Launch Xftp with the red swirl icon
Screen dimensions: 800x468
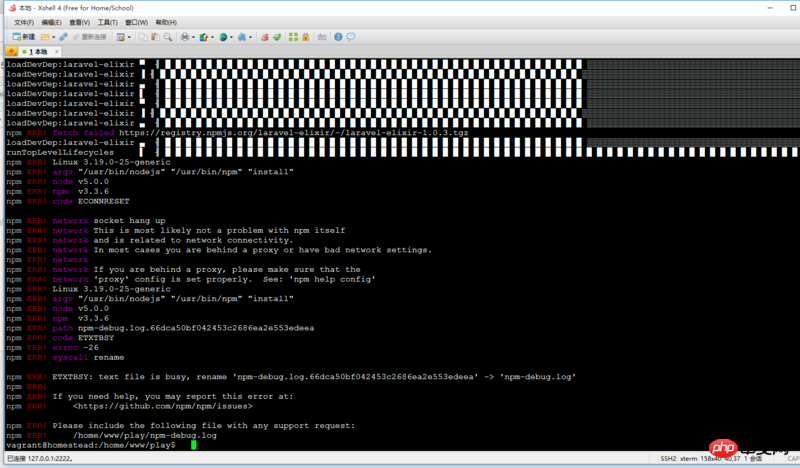point(264,37)
